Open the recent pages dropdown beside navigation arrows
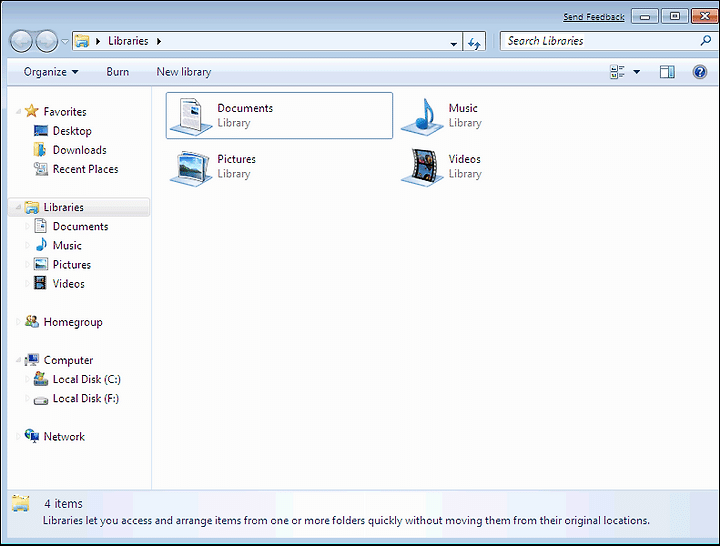Viewport: 720px width, 546px height. coord(65,41)
